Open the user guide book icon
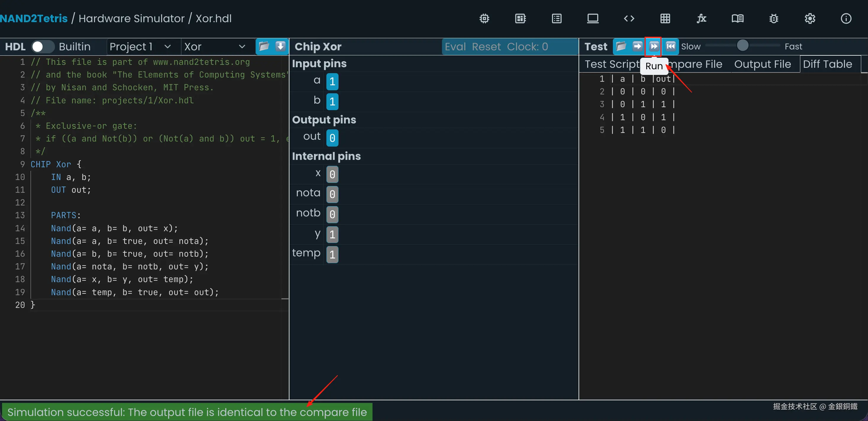Screen dimensions: 868x421 point(737,19)
